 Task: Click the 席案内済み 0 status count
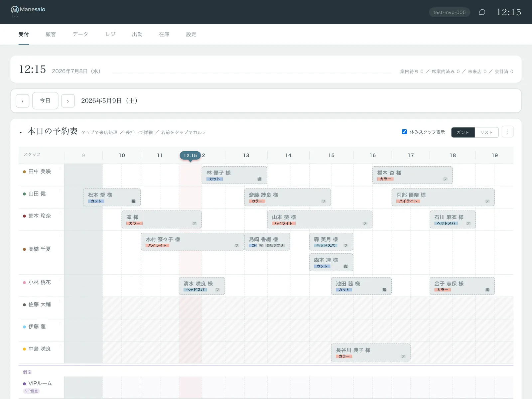[446, 71]
